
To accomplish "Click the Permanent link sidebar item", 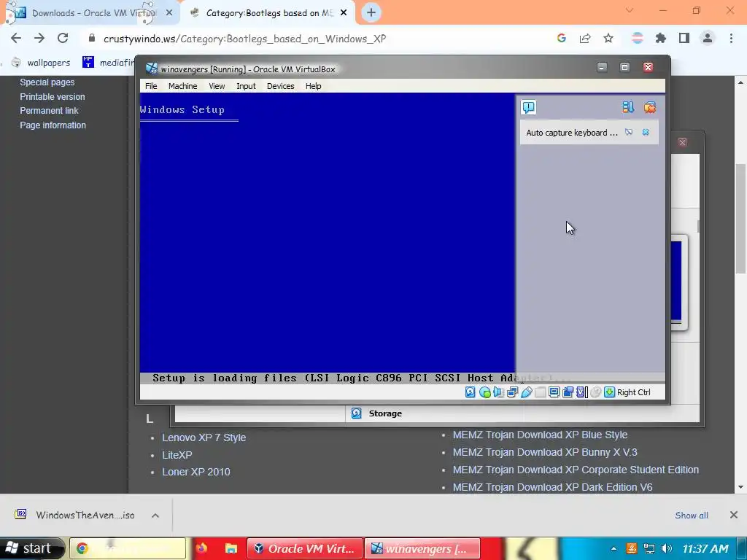I will tap(49, 111).
